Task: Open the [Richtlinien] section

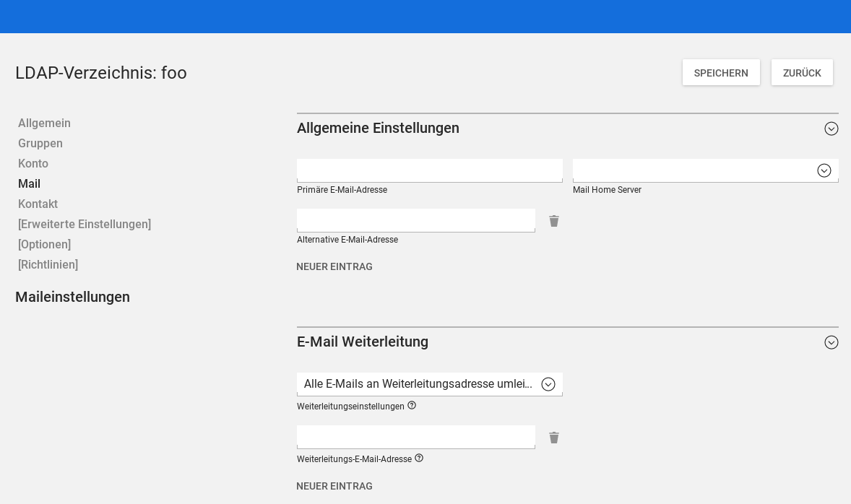Action: [x=48, y=265]
